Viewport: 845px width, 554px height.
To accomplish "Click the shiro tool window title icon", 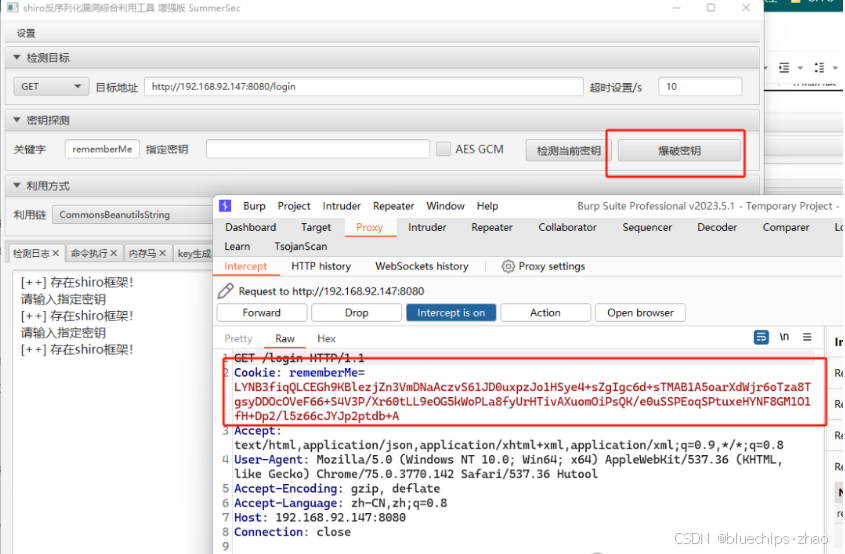I will pyautogui.click(x=11, y=8).
